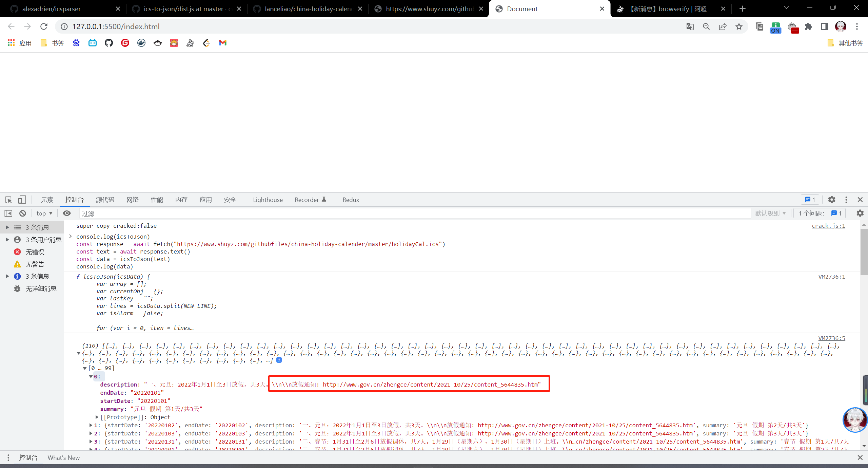Open the crack.js:1 source link
This screenshot has width=868, height=468.
828,226
